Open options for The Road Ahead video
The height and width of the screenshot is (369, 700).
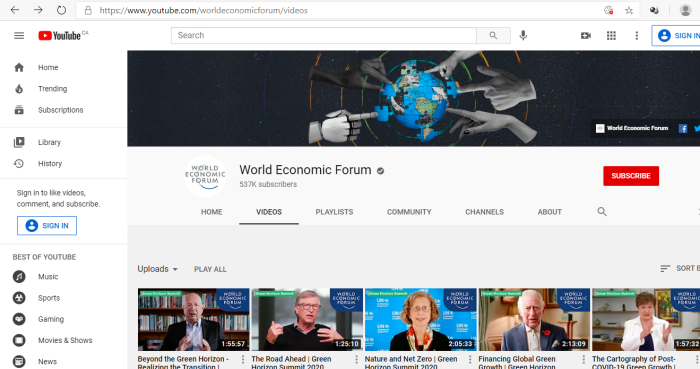[356, 359]
